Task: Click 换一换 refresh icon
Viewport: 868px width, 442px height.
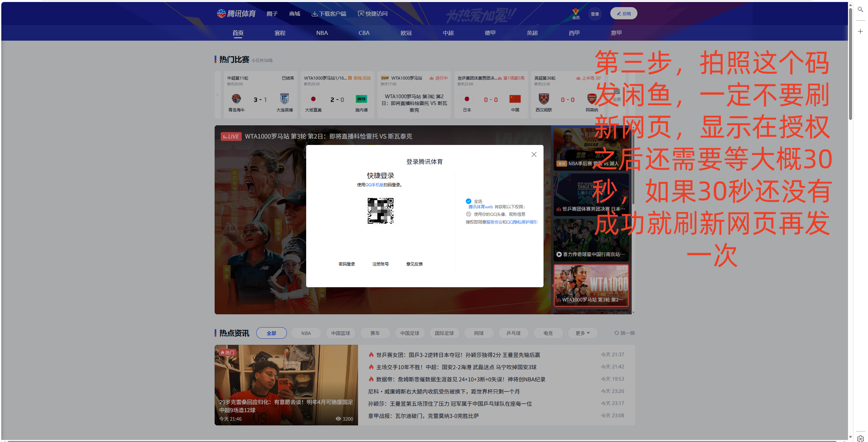Action: (617, 333)
